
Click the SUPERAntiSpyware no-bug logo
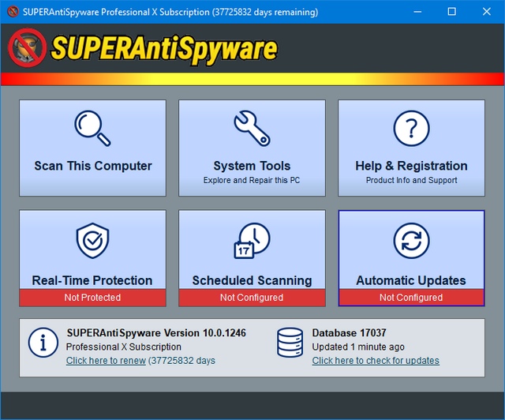pos(27,48)
